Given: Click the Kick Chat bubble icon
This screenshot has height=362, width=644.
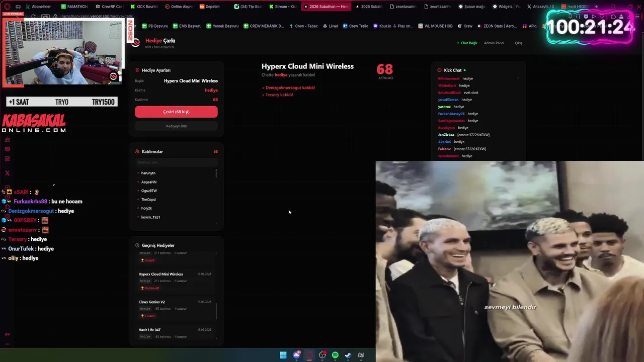Looking at the screenshot, I should pos(439,70).
